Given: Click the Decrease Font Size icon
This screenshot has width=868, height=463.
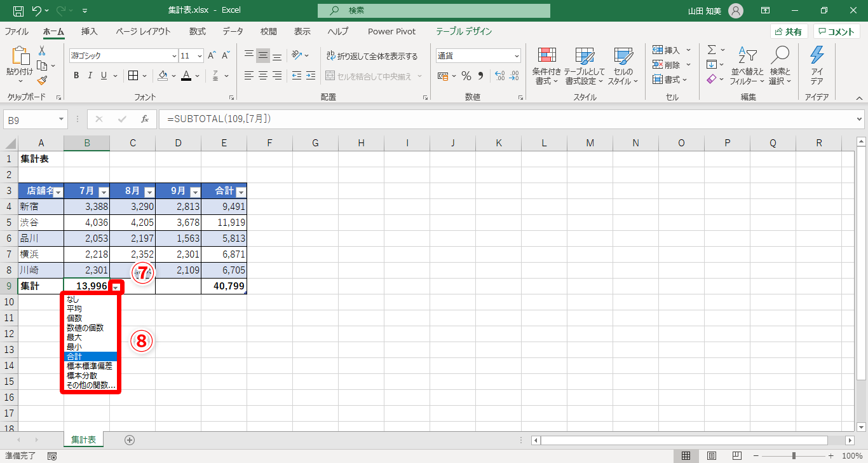Looking at the screenshot, I should click(x=226, y=56).
